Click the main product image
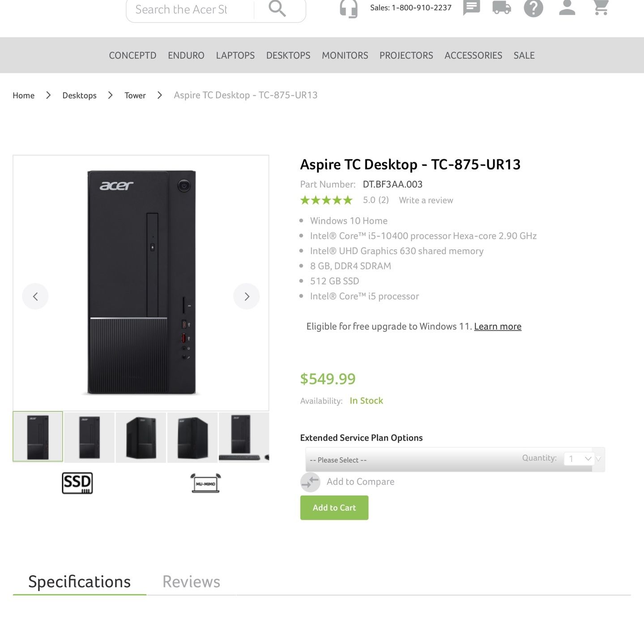This screenshot has width=644, height=644. coord(141,283)
